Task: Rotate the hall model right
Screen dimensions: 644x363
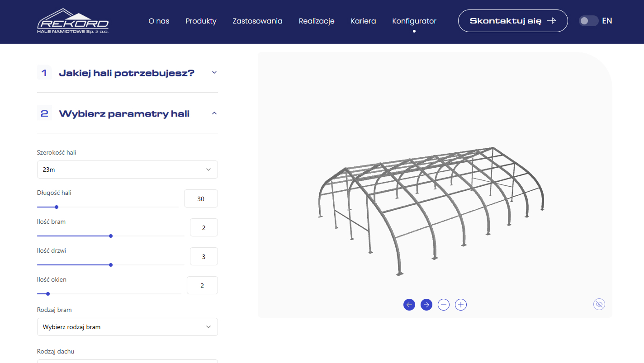Action: point(426,305)
